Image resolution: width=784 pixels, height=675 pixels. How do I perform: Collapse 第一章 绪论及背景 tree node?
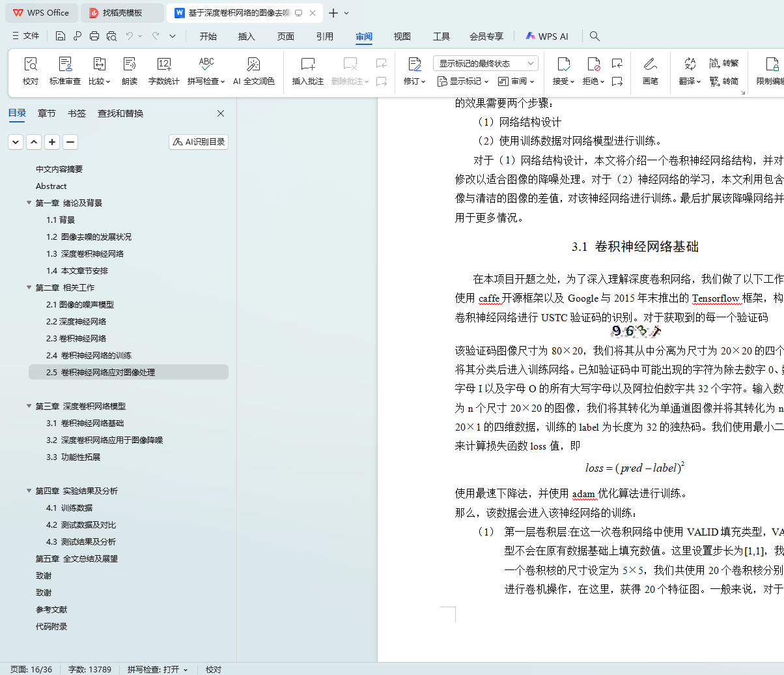click(29, 203)
